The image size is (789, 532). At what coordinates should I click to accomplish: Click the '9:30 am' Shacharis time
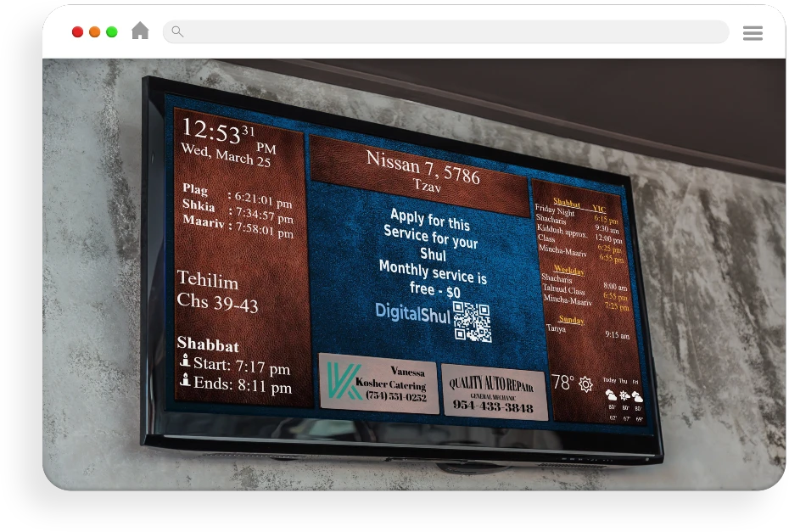click(607, 229)
